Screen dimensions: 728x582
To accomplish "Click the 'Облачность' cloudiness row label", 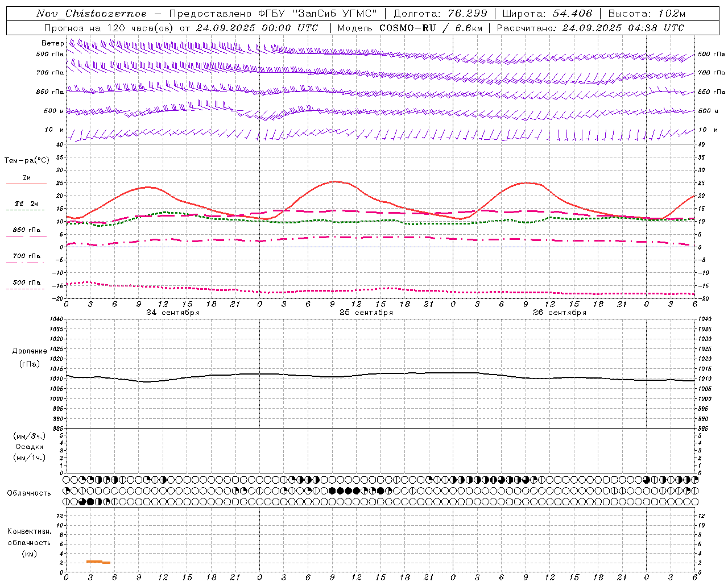I will click(x=29, y=493).
